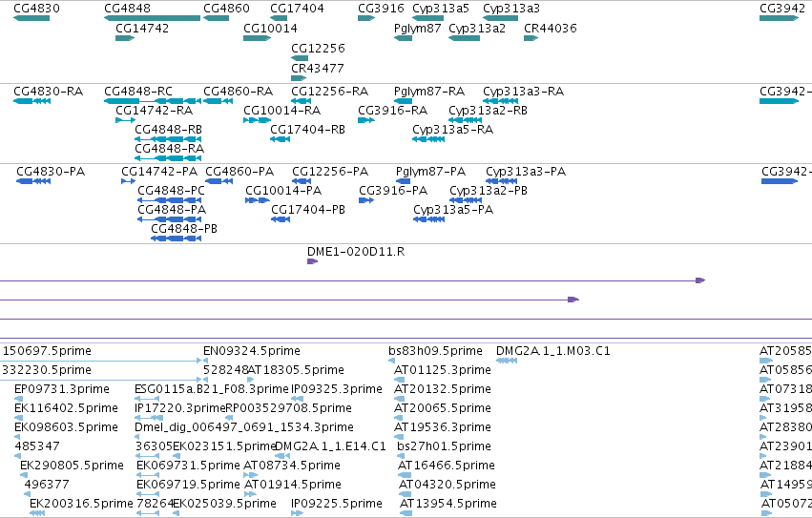Click the CG17404-PB protein label

308,209
